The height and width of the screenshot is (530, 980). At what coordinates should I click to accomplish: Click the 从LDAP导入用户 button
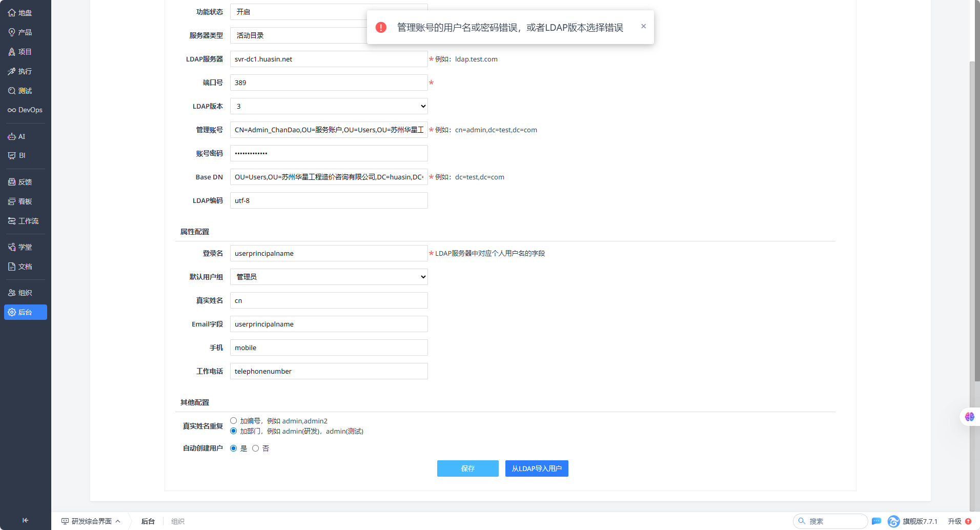coord(537,468)
